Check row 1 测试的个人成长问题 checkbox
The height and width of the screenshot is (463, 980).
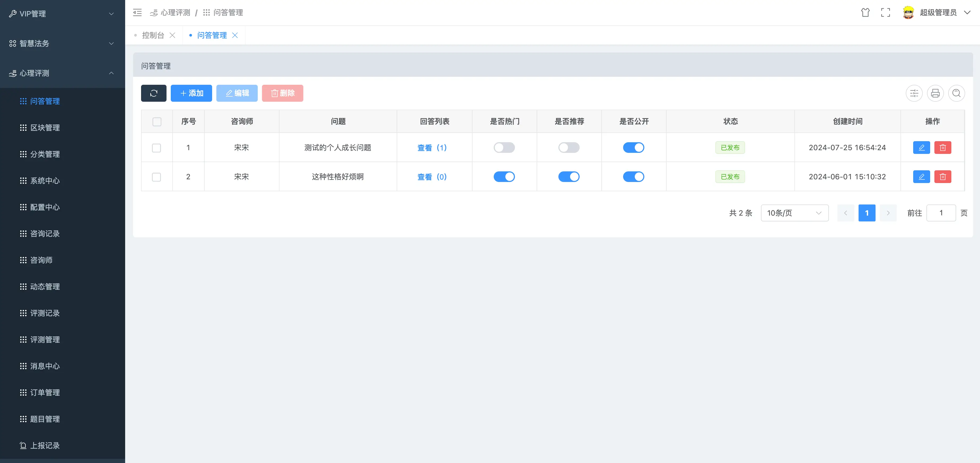(x=156, y=148)
